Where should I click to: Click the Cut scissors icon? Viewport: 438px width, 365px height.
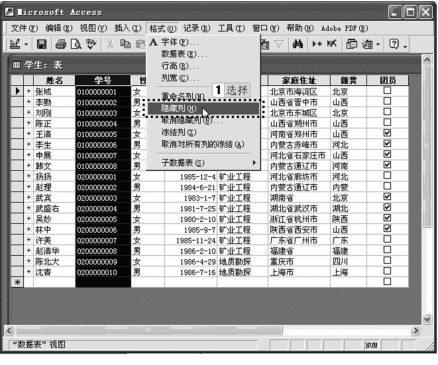coord(110,44)
